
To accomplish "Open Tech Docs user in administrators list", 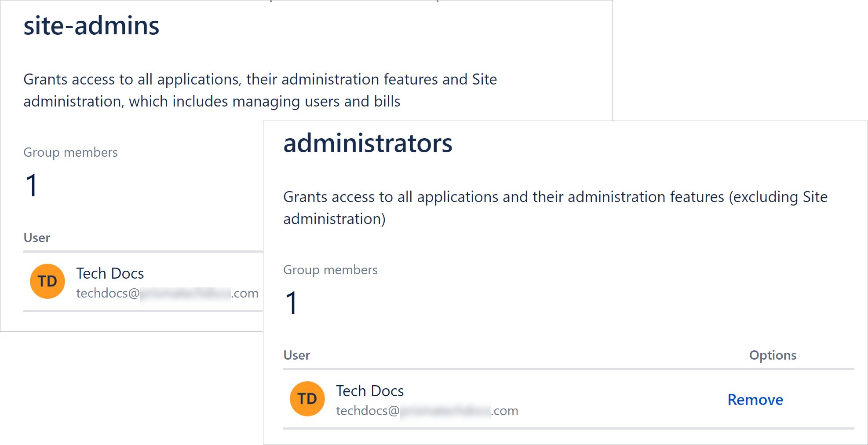I will point(370,391).
